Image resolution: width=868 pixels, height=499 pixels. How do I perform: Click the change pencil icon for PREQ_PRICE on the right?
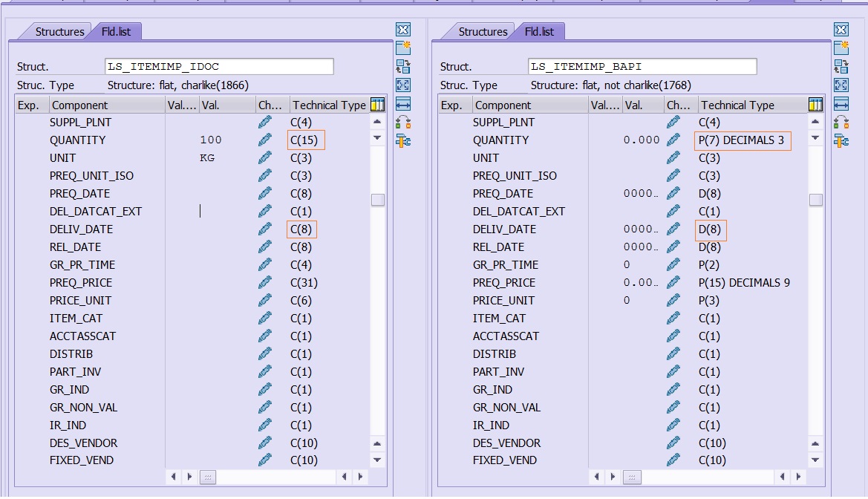tap(673, 282)
